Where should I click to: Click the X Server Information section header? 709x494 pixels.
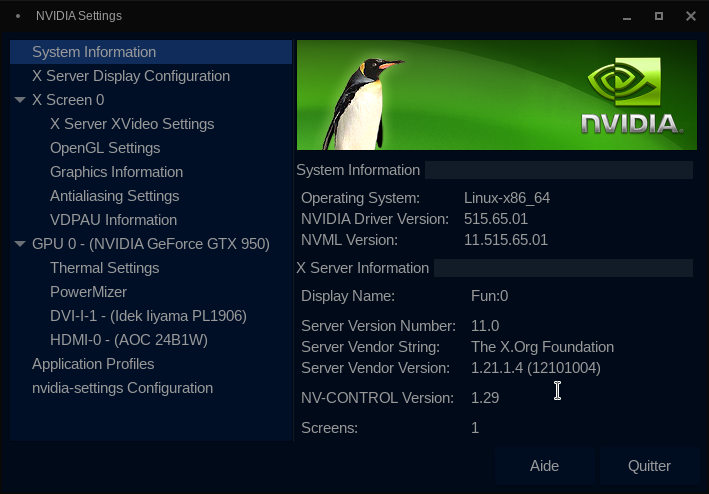click(363, 268)
